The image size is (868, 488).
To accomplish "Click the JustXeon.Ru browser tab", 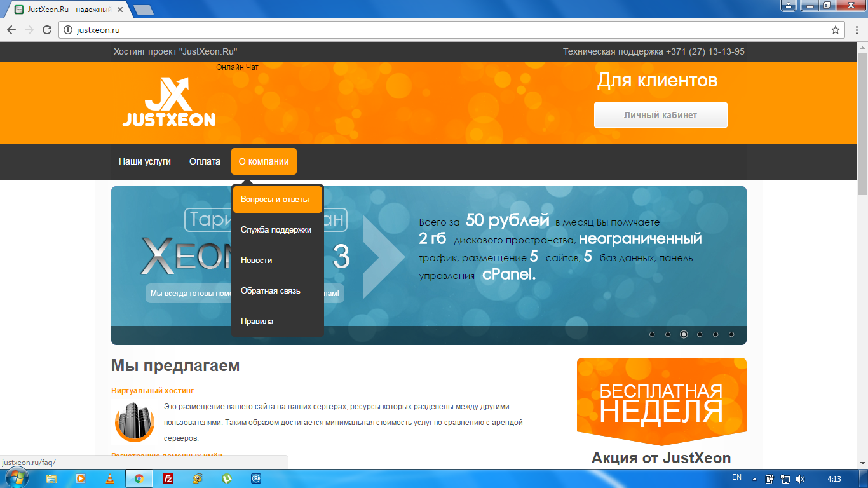I will (x=70, y=10).
